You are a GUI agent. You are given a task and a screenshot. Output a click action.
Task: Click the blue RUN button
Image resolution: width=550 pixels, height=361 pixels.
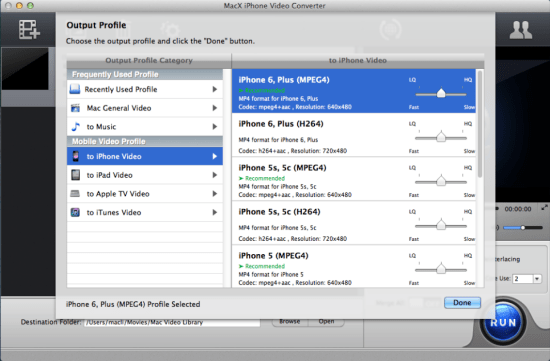tap(503, 322)
